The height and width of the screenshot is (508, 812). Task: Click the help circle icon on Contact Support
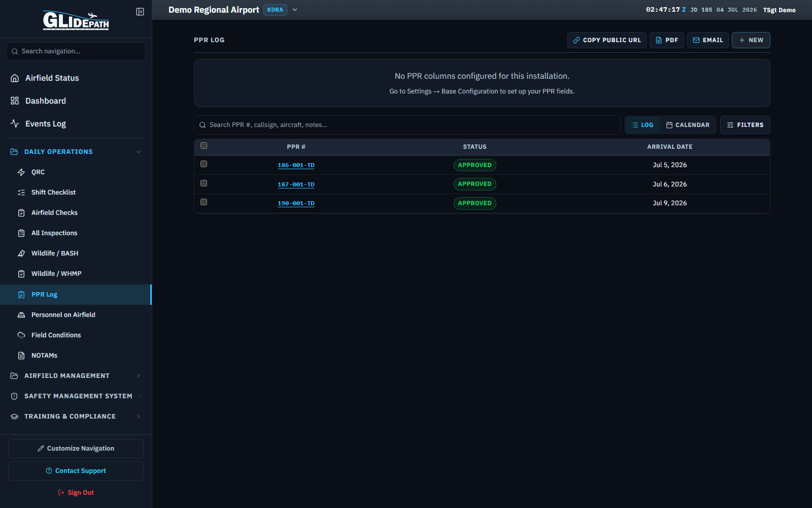(x=49, y=471)
